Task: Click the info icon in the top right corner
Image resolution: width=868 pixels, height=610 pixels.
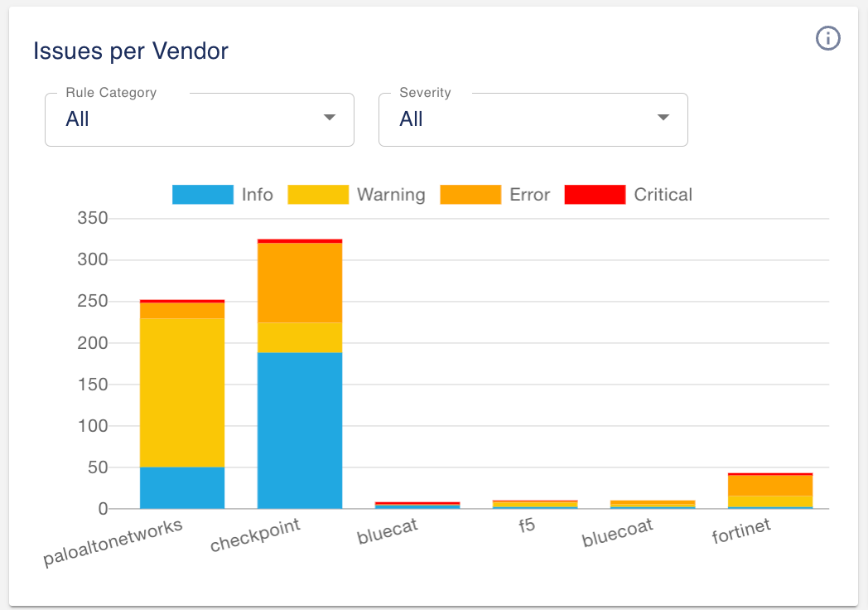Action: (x=827, y=38)
